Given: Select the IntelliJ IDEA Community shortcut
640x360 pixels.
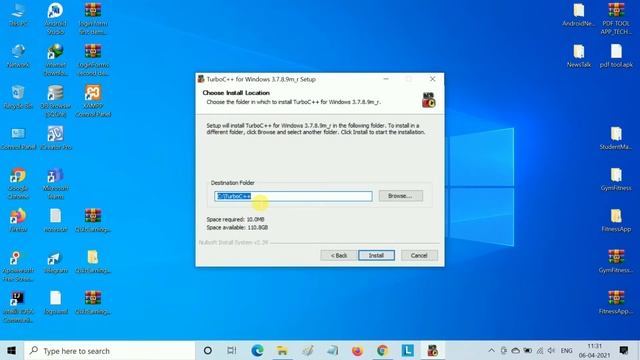Looking at the screenshot, I should pos(18,307).
